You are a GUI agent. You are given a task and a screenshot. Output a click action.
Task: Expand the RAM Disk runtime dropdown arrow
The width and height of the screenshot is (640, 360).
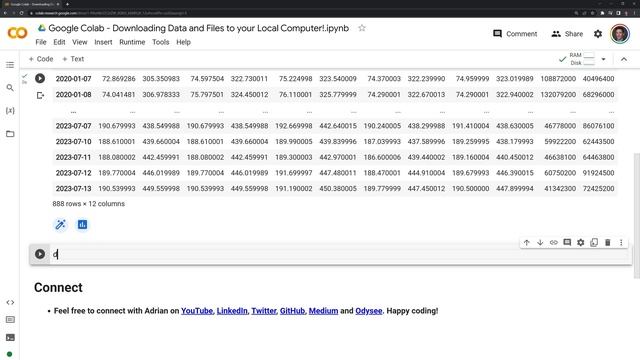pos(603,59)
